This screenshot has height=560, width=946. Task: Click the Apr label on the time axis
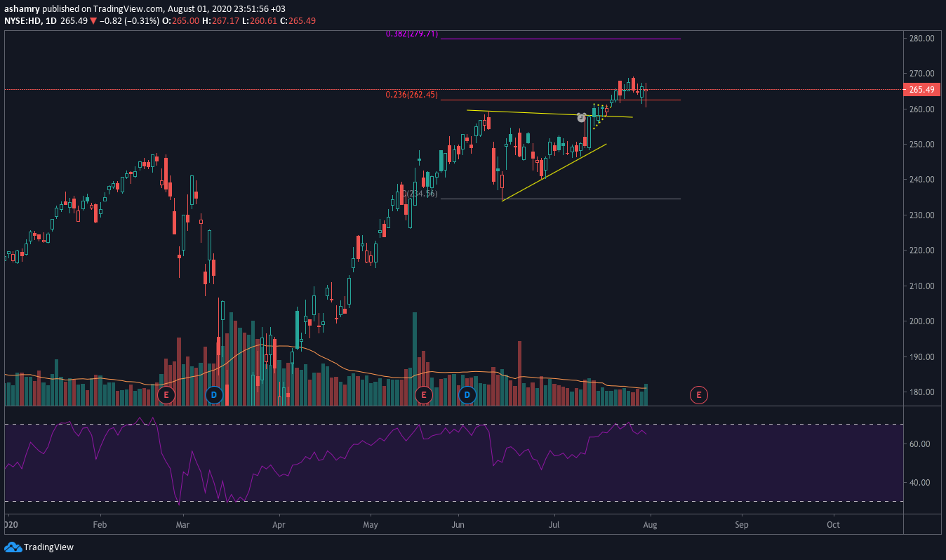point(279,525)
